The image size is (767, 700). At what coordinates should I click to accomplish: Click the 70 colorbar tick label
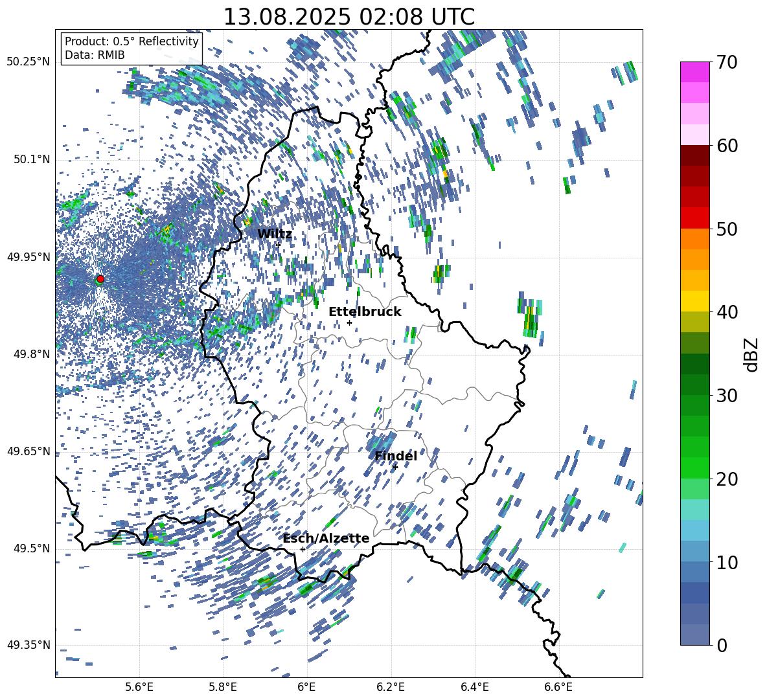click(727, 63)
